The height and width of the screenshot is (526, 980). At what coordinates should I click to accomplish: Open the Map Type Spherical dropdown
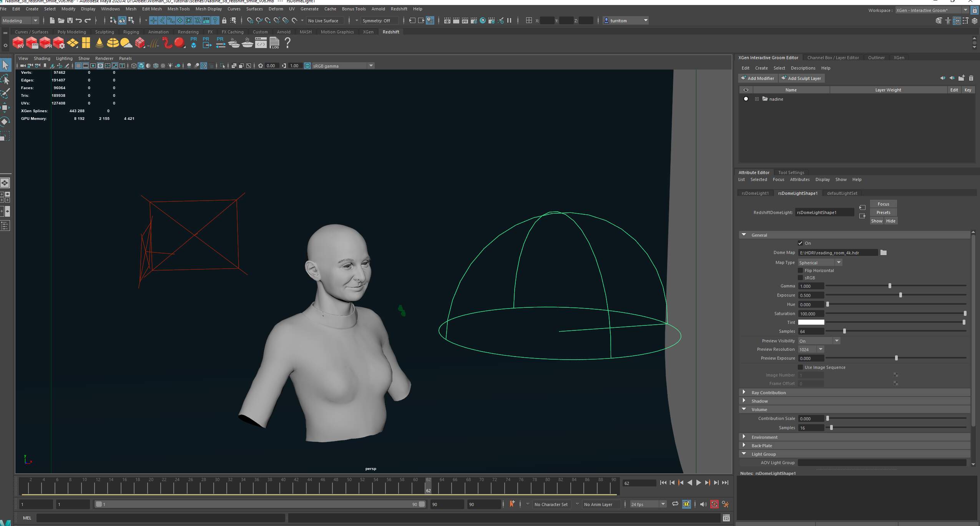pos(819,262)
